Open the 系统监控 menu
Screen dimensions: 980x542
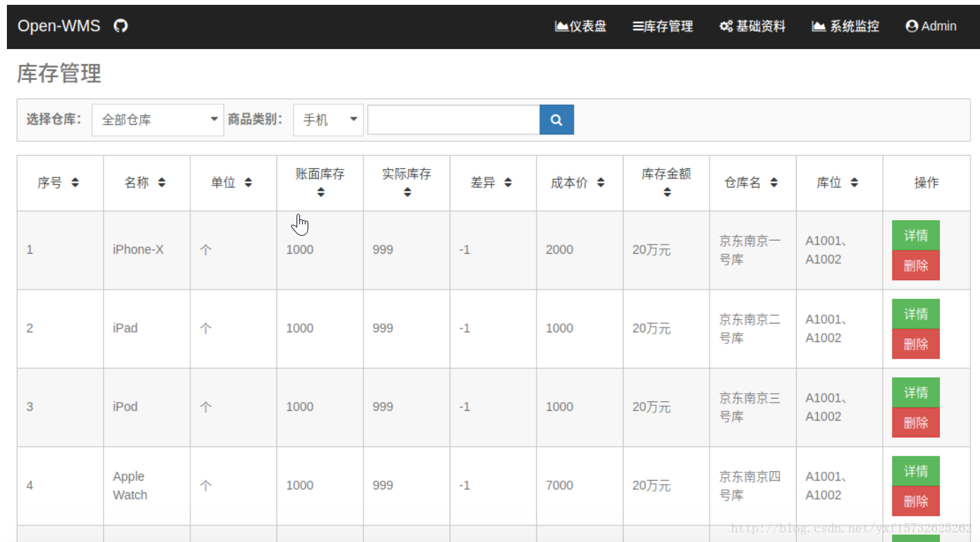846,26
